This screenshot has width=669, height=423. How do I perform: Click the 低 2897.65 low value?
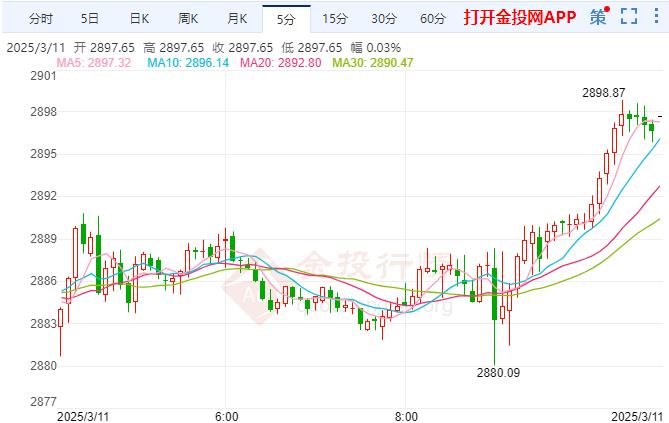tap(312, 47)
